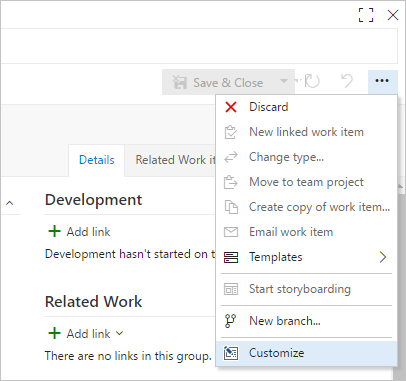Select Change type... menu entry
Screen dimensions: 406x381
(306, 157)
